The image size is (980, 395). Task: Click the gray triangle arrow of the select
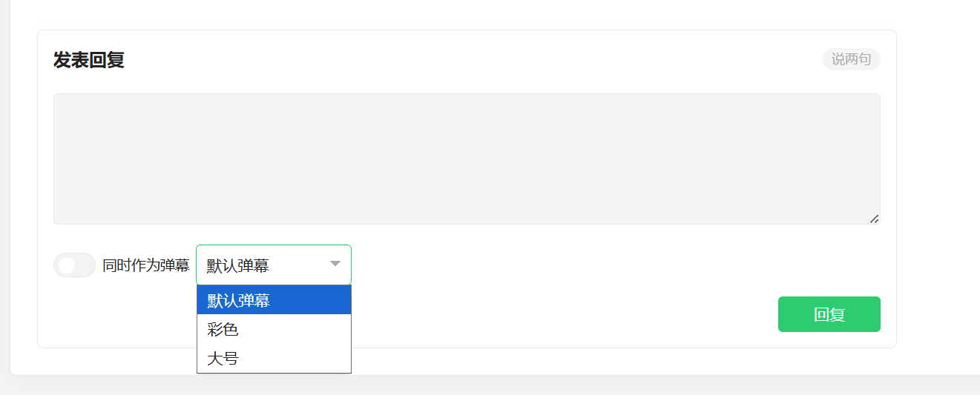pyautogui.click(x=335, y=264)
